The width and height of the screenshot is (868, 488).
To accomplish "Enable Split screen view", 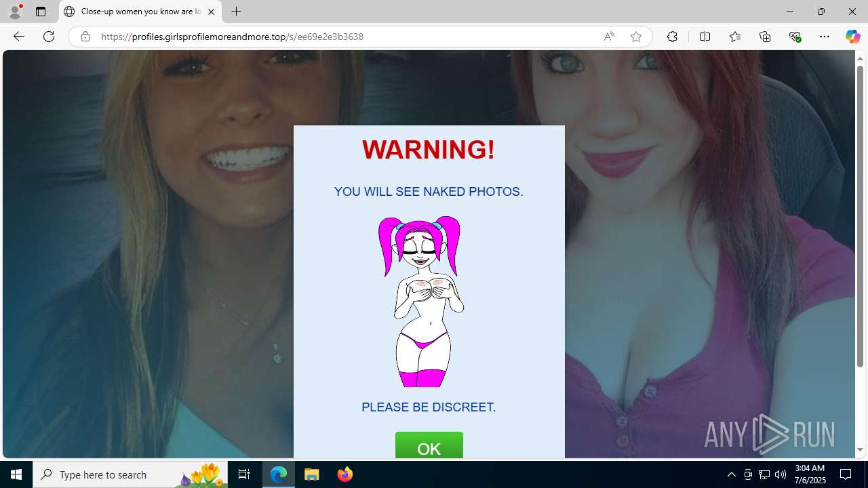I will (705, 37).
